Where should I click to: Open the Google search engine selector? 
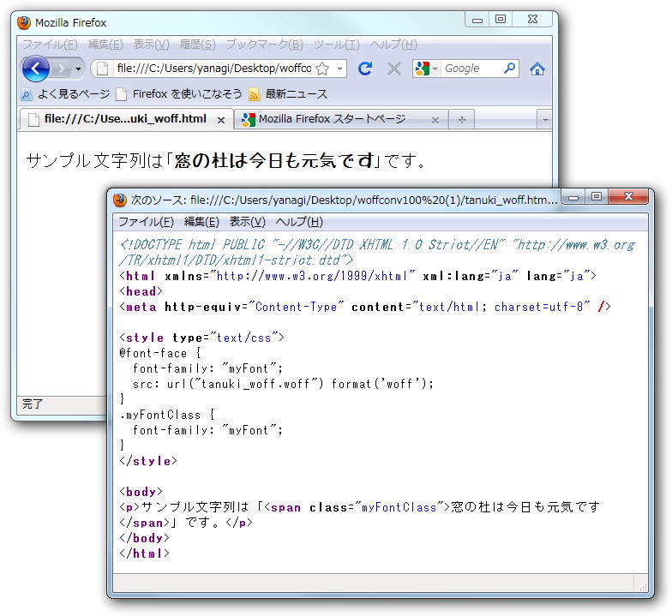427,69
